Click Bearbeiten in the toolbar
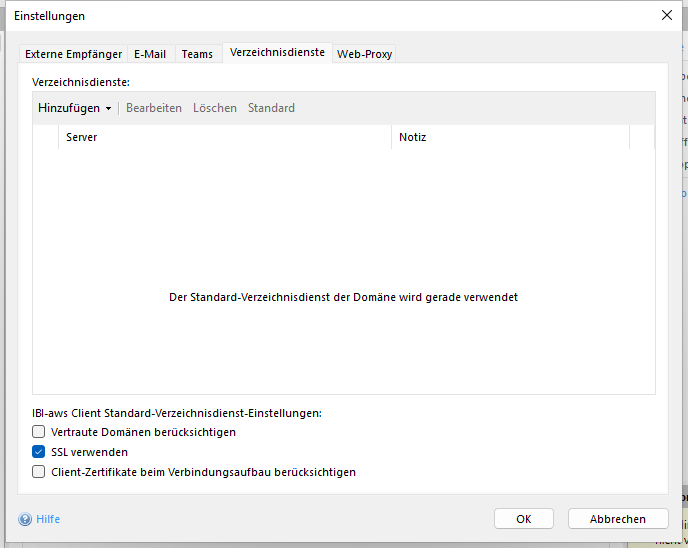688x548 pixels. [x=154, y=108]
